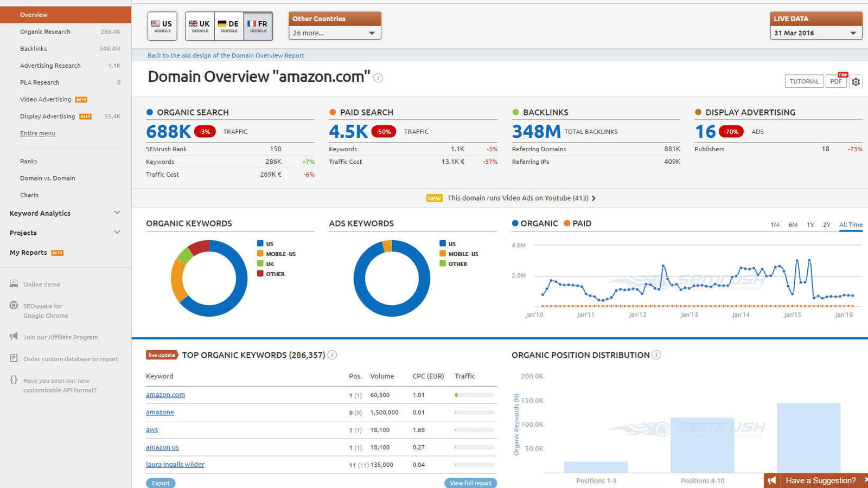Click info icon next to Organic Position Distribution
The image size is (868, 488).
pos(656,355)
